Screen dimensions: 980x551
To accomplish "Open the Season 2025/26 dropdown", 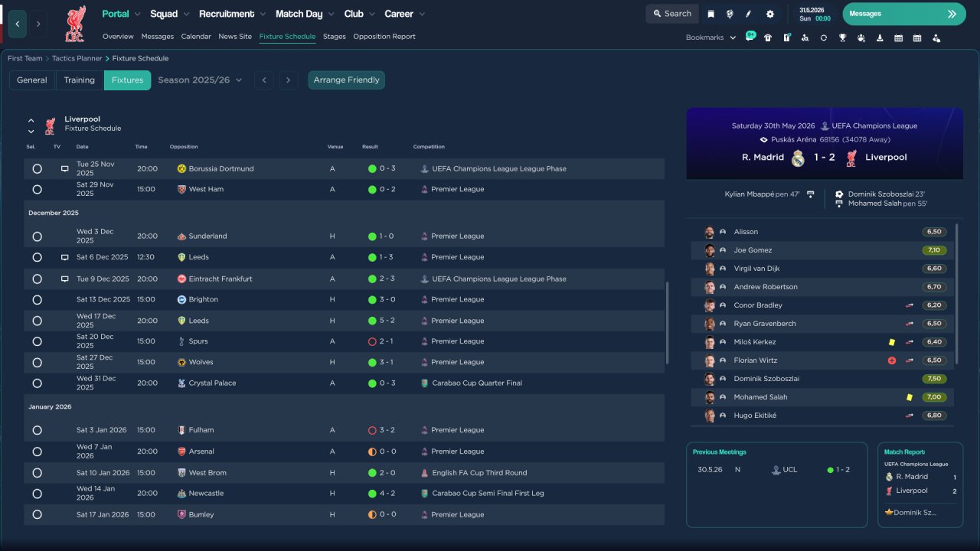I will [x=200, y=80].
